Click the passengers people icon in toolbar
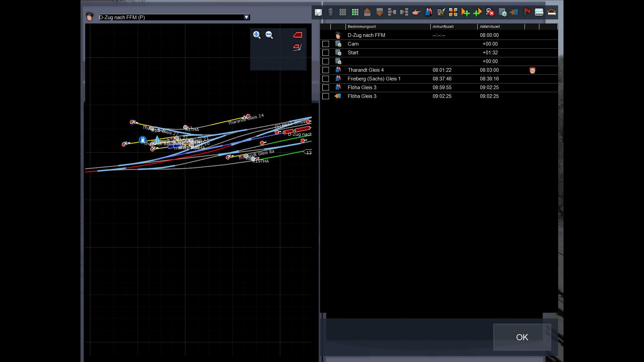Image resolution: width=644 pixels, height=362 pixels. [x=429, y=12]
